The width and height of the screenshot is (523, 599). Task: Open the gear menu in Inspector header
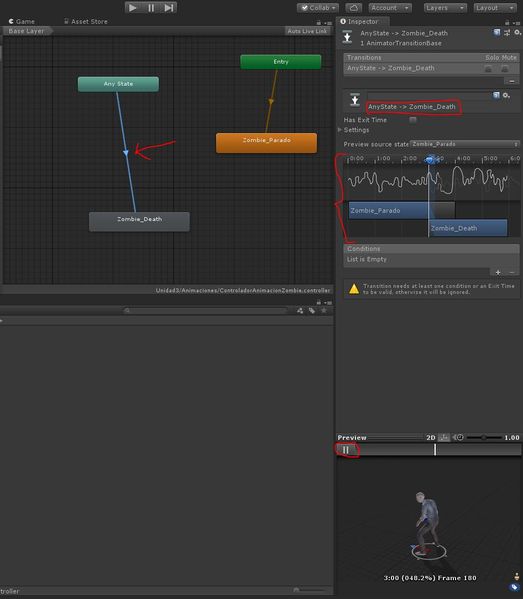(x=517, y=33)
